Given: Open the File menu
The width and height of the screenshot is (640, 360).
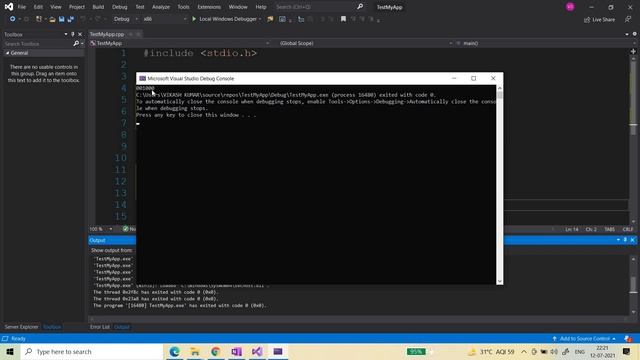Looking at the screenshot, I should tap(22, 7).
